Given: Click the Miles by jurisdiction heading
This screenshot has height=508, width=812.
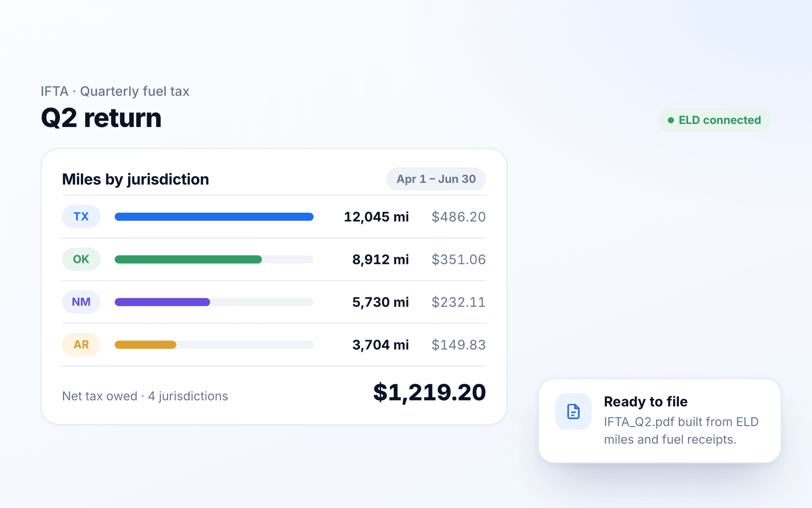Looking at the screenshot, I should 136,179.
